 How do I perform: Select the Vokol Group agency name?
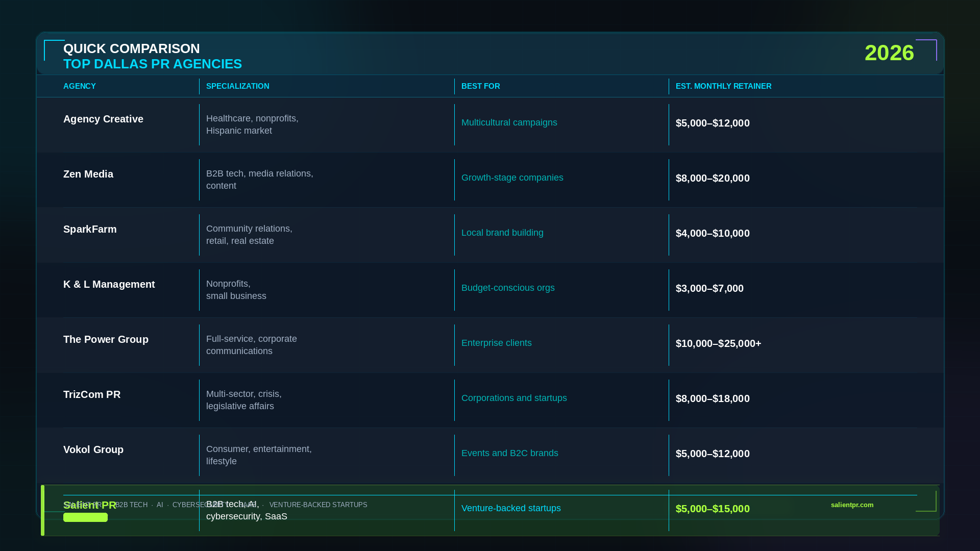(x=93, y=449)
